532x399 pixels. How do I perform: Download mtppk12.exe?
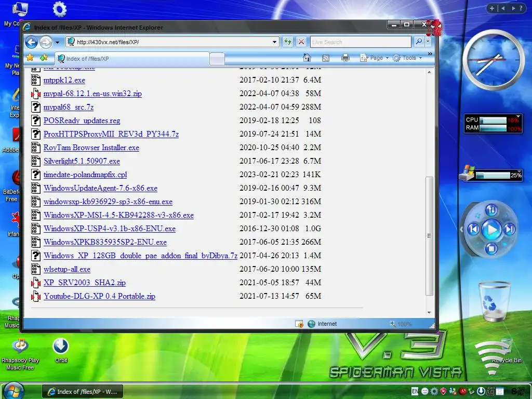coord(64,80)
